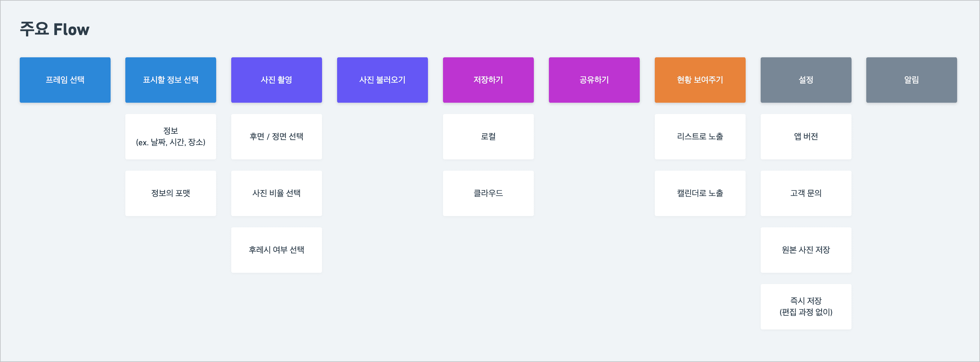This screenshot has height=362, width=980.
Task: Click the 설정 gray card
Action: point(806,80)
